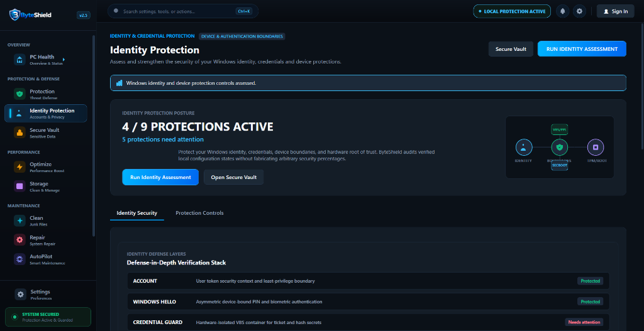Screen dimensions: 644x331
Task: Click the Identity node in diagram
Action: pos(524,147)
